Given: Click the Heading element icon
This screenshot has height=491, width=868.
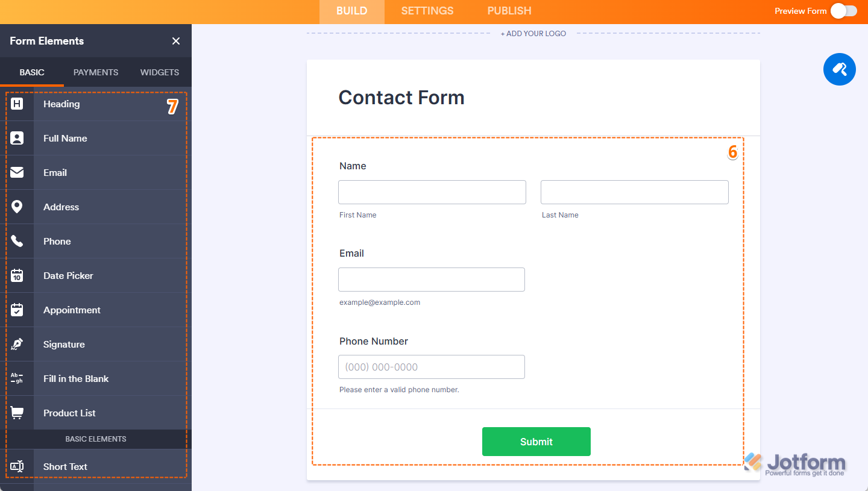Looking at the screenshot, I should click(17, 104).
